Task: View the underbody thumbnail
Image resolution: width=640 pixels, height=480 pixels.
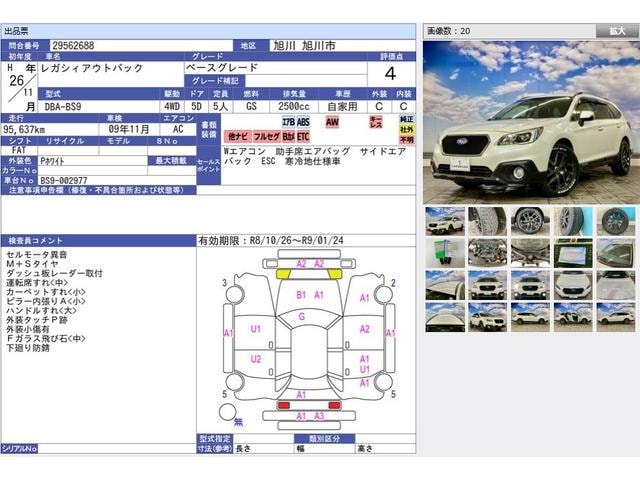Action: click(x=531, y=253)
